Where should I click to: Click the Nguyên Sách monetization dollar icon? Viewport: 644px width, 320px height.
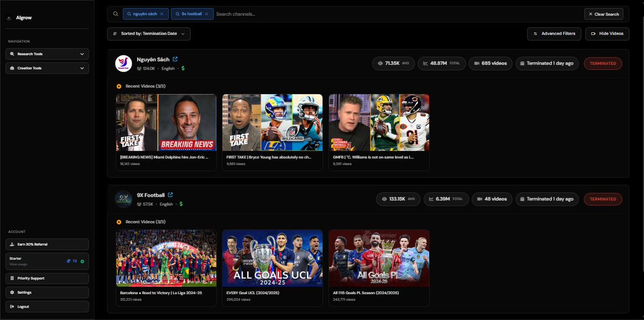pos(183,68)
